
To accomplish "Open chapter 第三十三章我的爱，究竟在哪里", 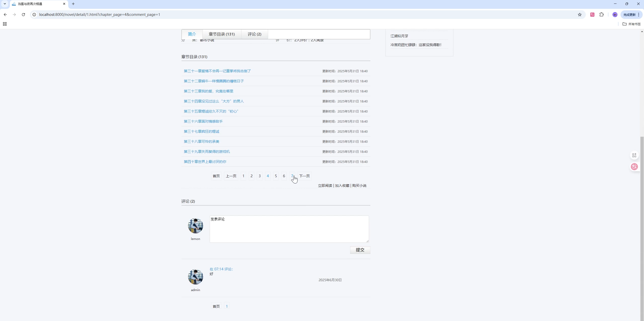I will [208, 91].
